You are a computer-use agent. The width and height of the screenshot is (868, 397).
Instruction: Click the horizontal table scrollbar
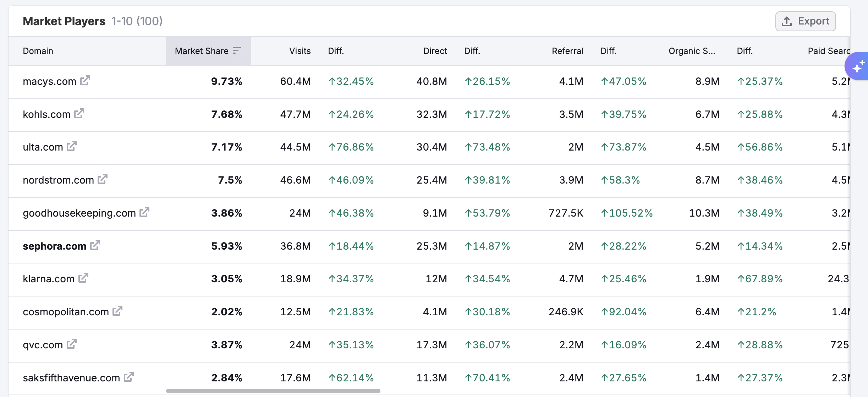click(273, 391)
